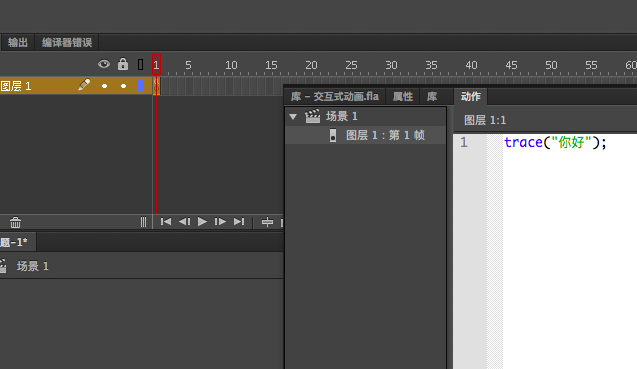Screen dimensions: 637x369
Task: Click line number 1 in the code gutter
Action: pos(464,142)
